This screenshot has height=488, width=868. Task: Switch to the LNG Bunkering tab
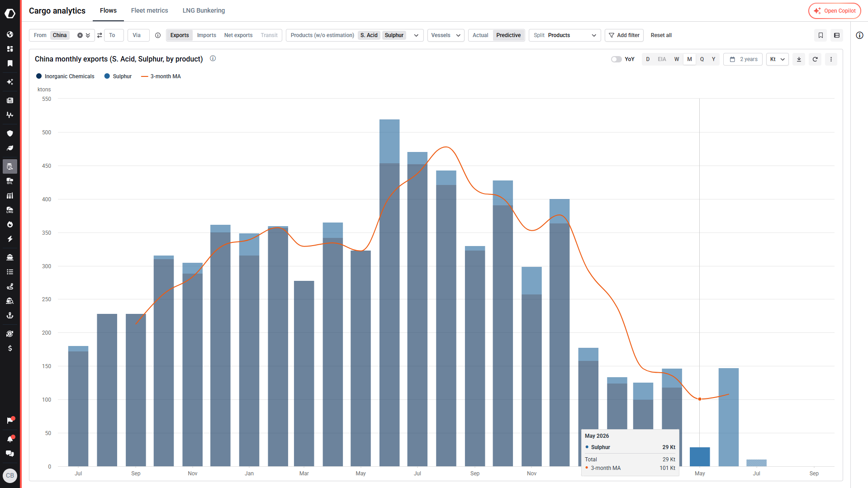204,10
